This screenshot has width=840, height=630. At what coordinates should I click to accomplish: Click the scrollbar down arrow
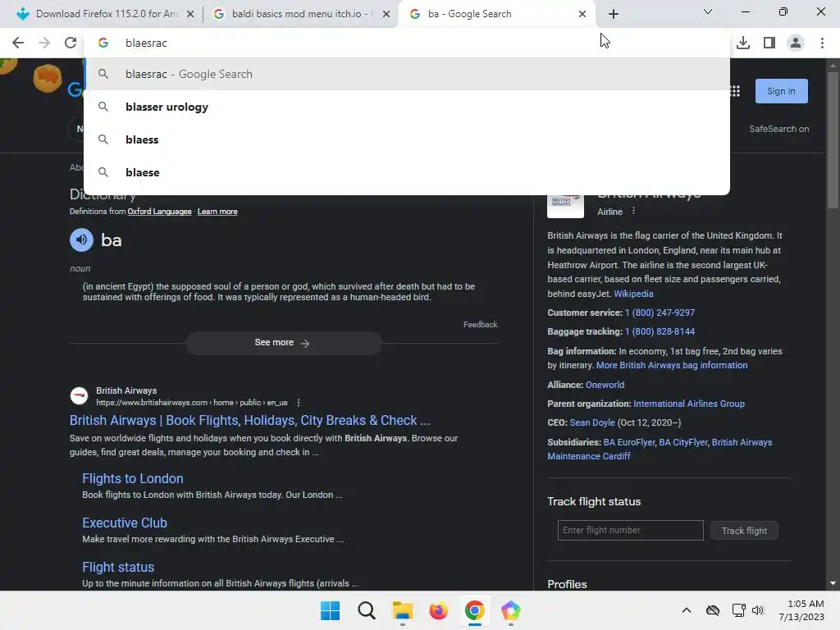click(833, 583)
